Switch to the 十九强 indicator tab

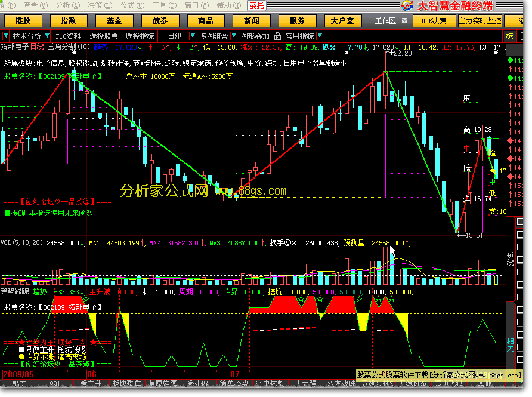[x=306, y=384]
